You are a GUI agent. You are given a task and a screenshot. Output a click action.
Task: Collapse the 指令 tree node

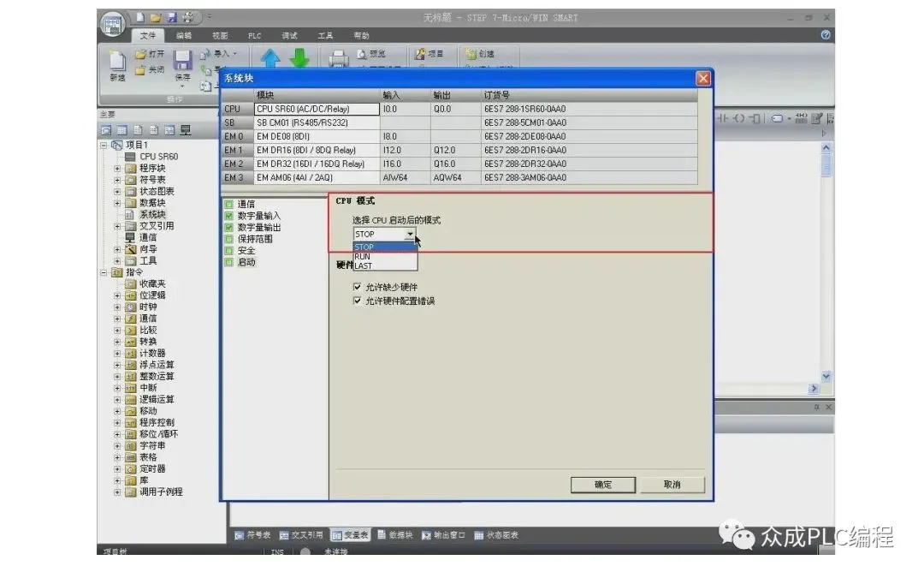click(104, 272)
